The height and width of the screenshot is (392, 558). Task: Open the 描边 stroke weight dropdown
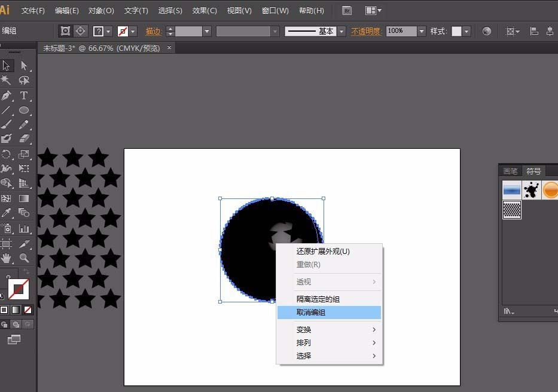tap(207, 30)
